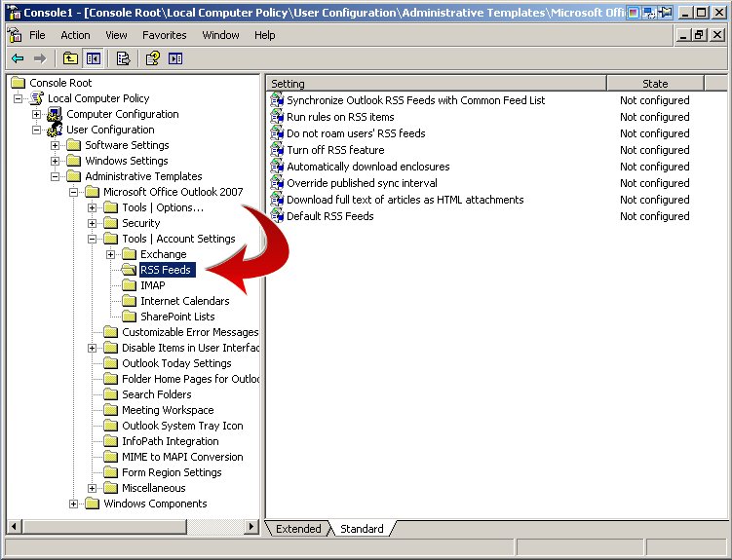Sort by the Setting column header

coord(437,84)
